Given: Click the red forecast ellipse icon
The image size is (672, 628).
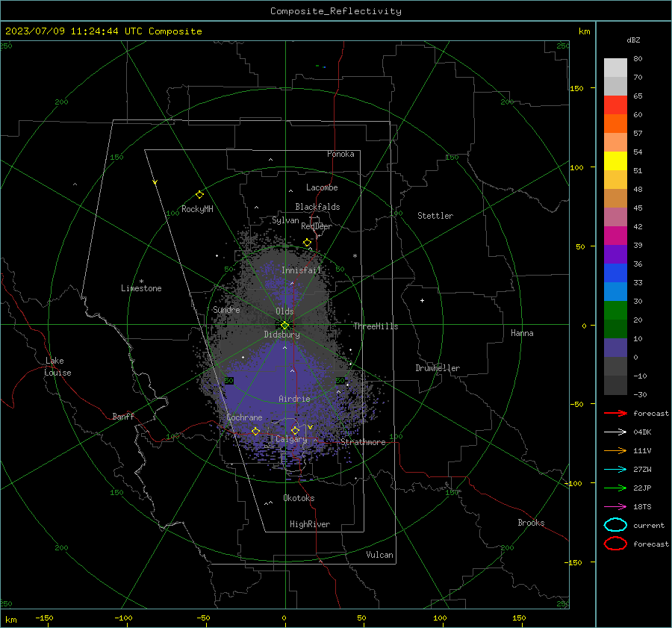Looking at the screenshot, I should coord(615,544).
